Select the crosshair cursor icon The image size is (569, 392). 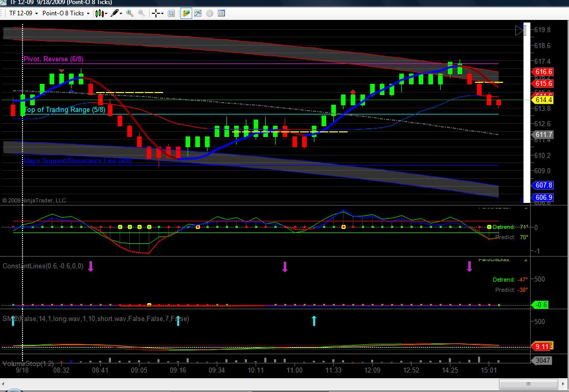point(156,13)
